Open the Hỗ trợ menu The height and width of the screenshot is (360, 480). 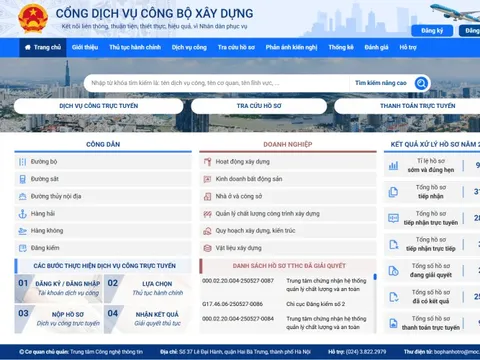pyautogui.click(x=408, y=47)
